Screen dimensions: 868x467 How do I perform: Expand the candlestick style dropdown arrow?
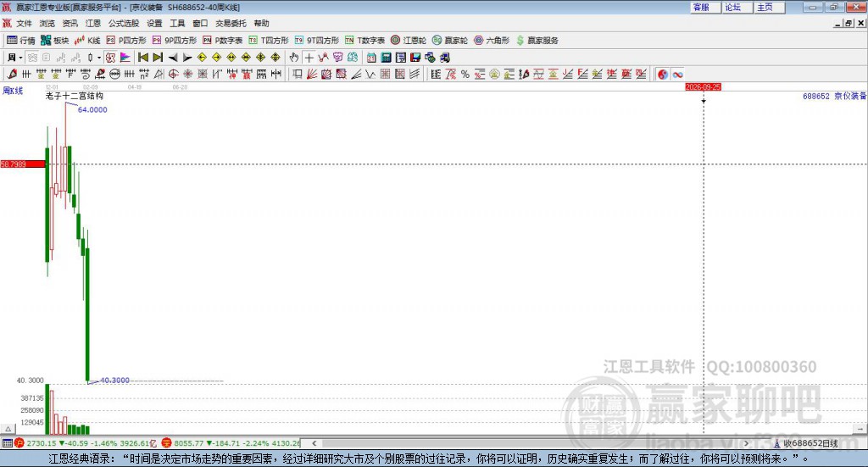click(99, 58)
